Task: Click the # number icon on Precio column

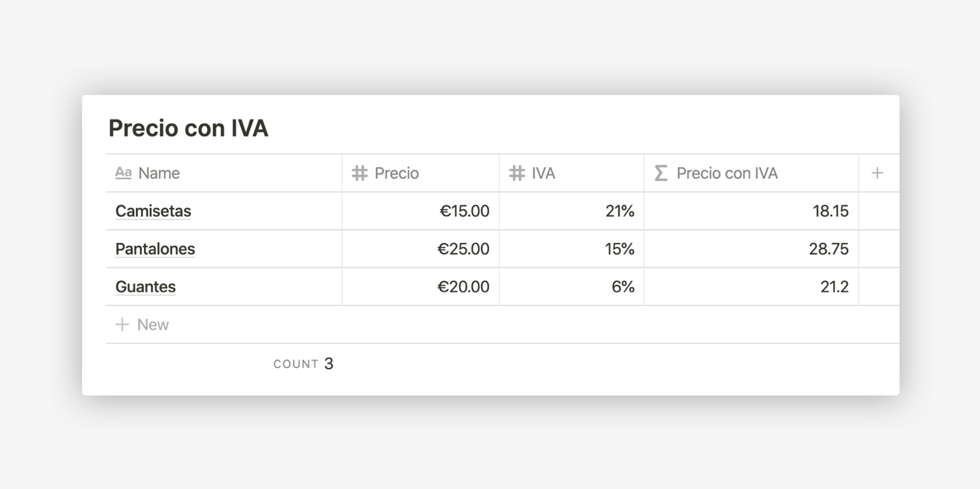Action: tap(359, 173)
